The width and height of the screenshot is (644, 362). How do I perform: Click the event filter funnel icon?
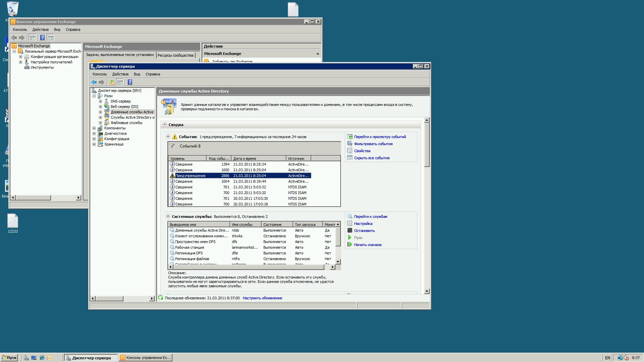[x=172, y=146]
